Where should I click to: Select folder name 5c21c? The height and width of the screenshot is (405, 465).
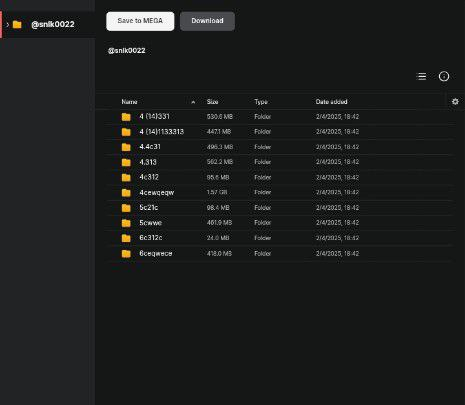[x=149, y=207]
